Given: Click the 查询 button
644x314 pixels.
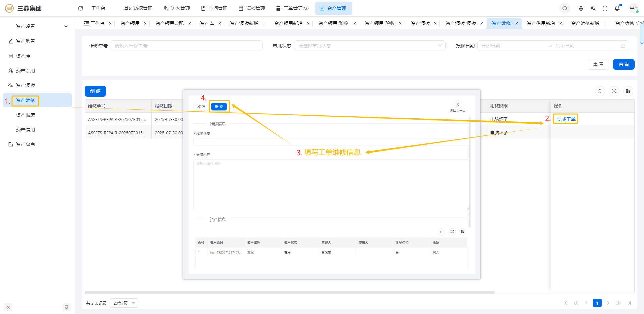Looking at the screenshot, I should [x=624, y=64].
